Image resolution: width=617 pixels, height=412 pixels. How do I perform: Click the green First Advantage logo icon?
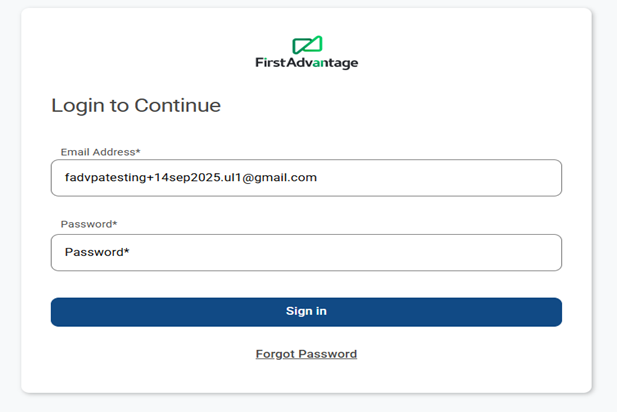tap(307, 45)
